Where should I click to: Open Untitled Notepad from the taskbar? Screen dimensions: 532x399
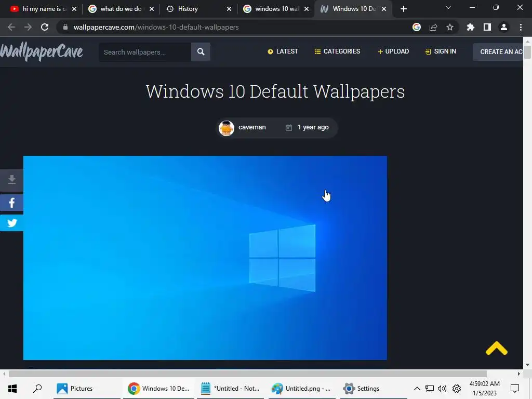click(x=230, y=389)
